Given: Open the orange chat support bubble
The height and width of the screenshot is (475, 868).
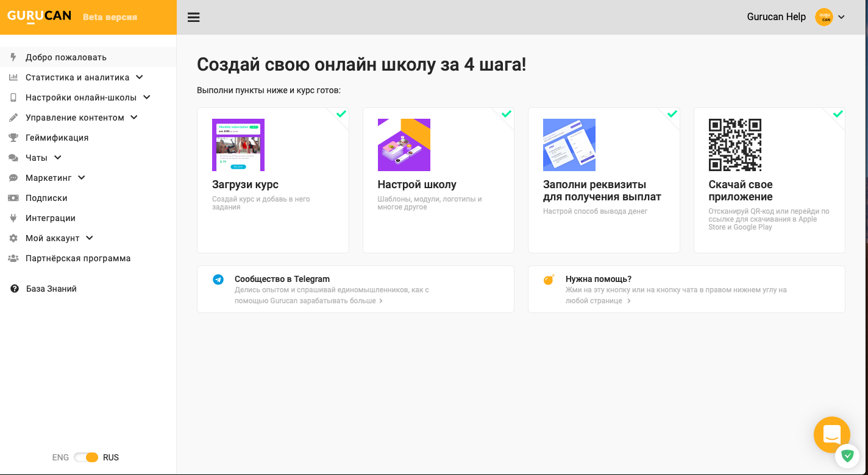Looking at the screenshot, I should point(831,434).
